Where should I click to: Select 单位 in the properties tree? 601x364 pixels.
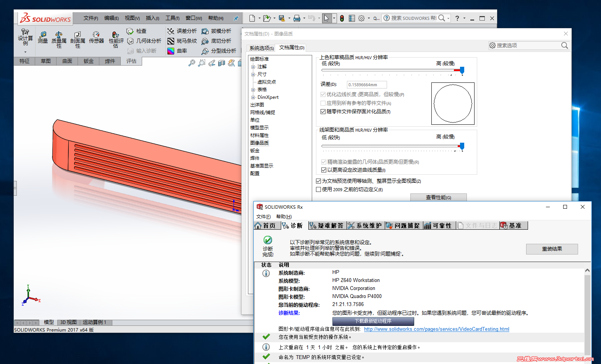pyautogui.click(x=255, y=120)
